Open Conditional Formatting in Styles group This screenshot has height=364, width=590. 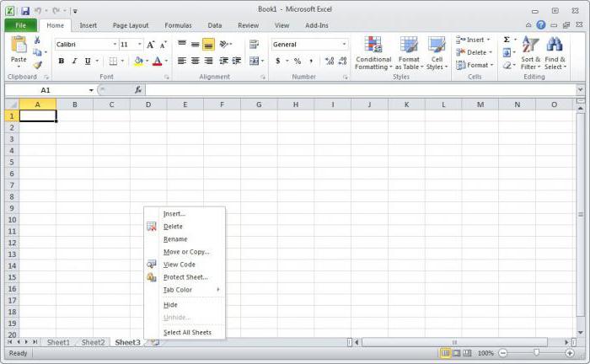[x=373, y=52]
